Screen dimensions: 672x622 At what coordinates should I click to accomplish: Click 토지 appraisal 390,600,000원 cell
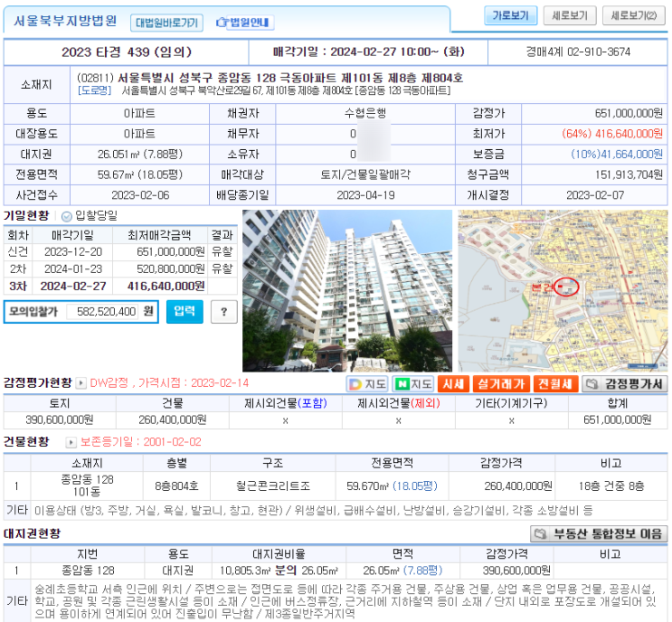[x=60, y=419]
